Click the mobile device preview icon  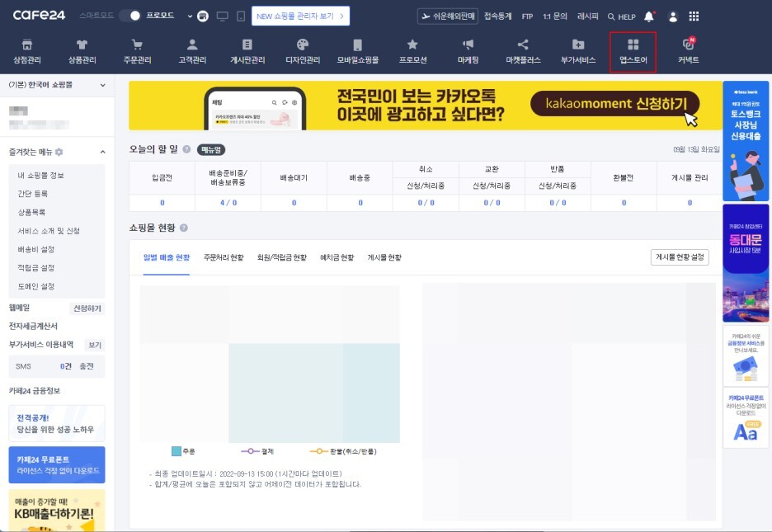click(241, 16)
